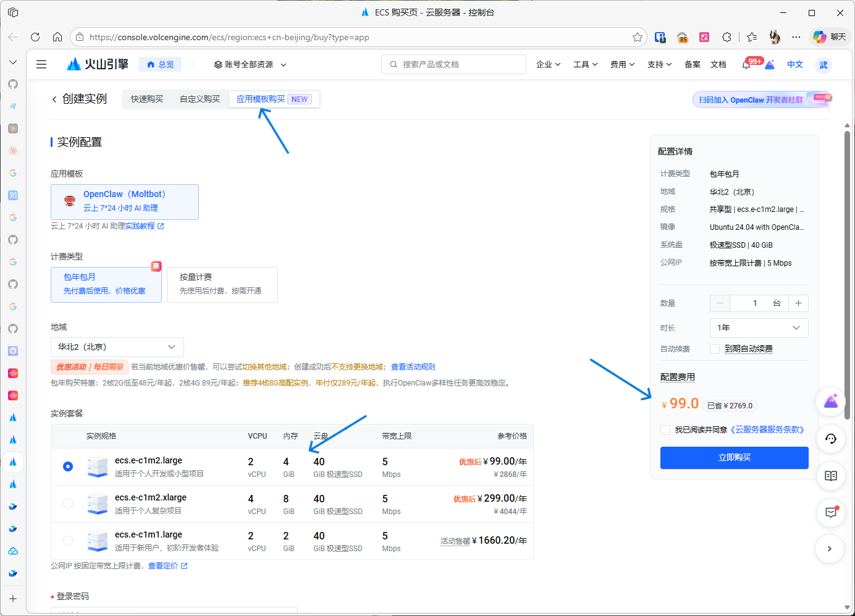The height and width of the screenshot is (616, 855).
Task: Check the 云服务器服务条款 agreement checkbox
Action: (x=665, y=429)
